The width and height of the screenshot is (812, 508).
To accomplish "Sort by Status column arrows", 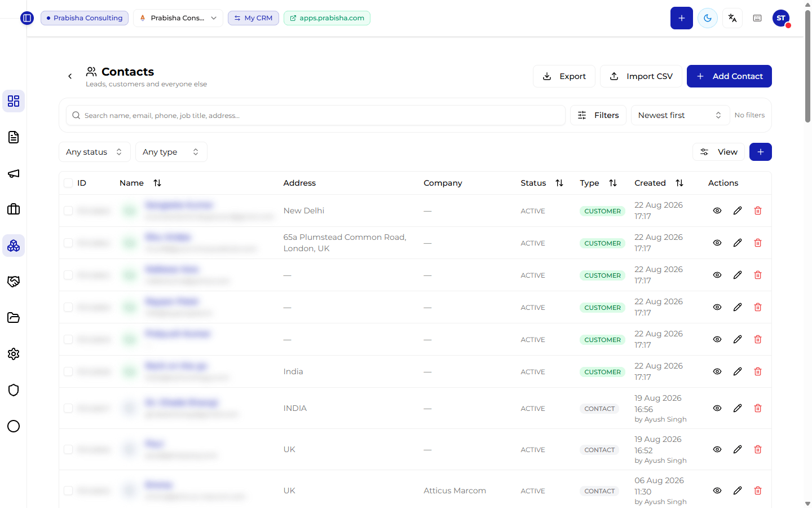I will (x=559, y=183).
